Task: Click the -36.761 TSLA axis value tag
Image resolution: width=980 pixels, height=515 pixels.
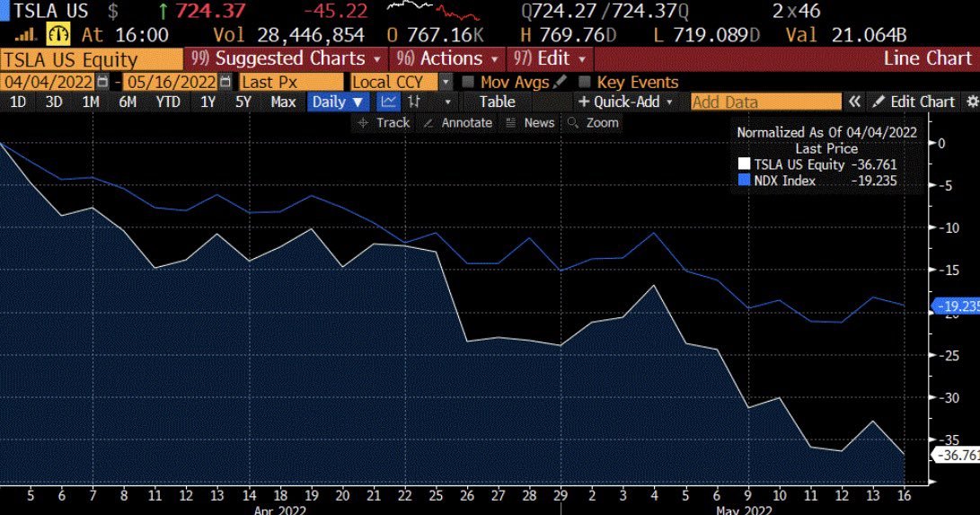Action: [x=957, y=455]
